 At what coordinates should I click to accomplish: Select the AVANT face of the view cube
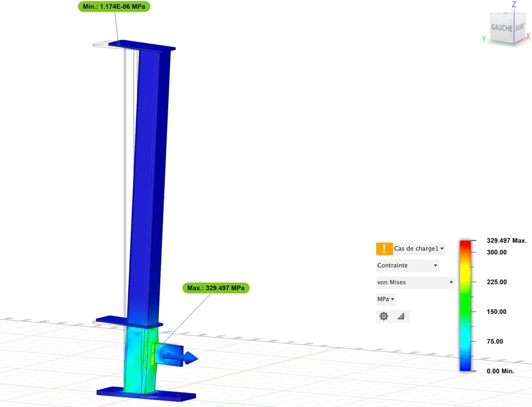[520, 27]
